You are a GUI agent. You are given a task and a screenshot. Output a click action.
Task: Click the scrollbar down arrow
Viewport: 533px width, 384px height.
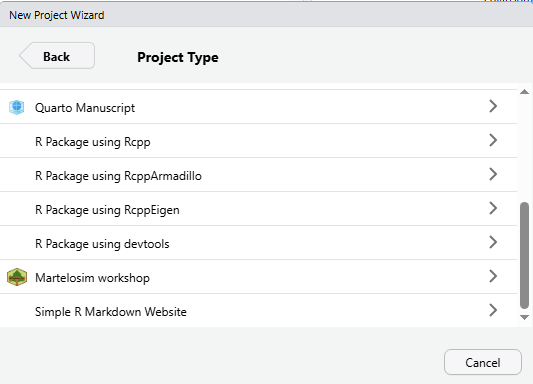pyautogui.click(x=525, y=317)
